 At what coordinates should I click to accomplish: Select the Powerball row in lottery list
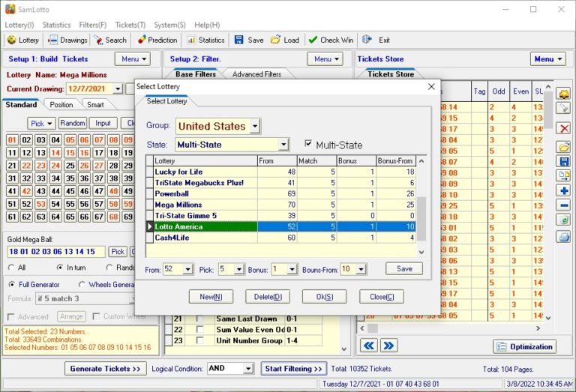click(202, 193)
